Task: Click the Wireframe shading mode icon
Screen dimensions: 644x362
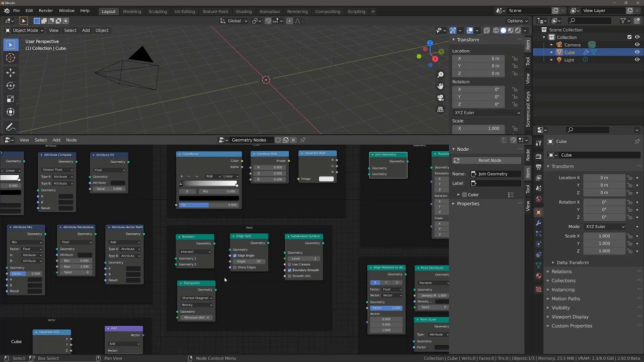Action: [x=496, y=31]
